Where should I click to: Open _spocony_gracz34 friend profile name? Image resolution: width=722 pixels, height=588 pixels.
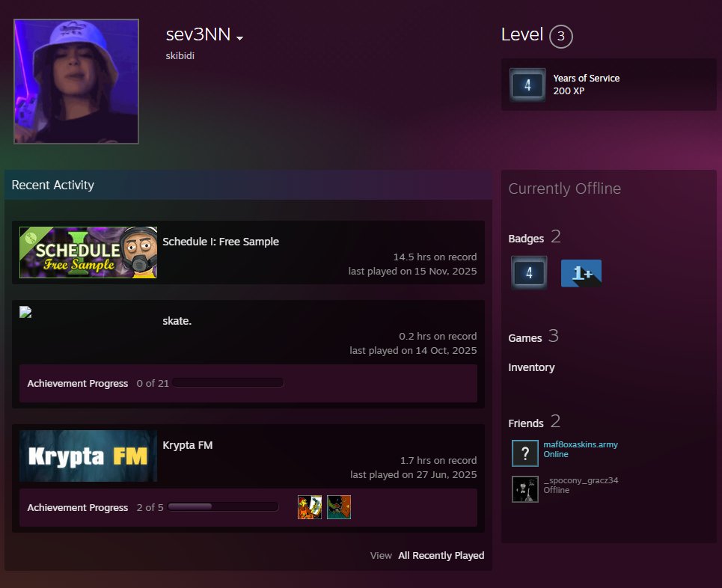tap(581, 480)
